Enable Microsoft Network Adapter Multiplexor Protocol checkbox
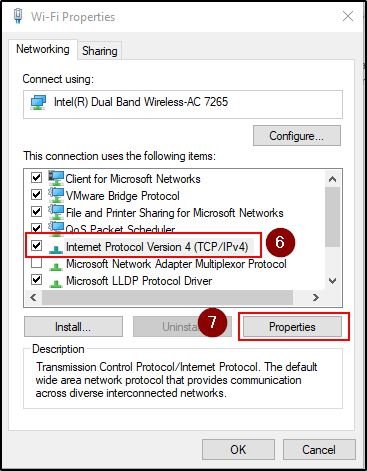Screen dimensions: 367x471 click(x=36, y=263)
